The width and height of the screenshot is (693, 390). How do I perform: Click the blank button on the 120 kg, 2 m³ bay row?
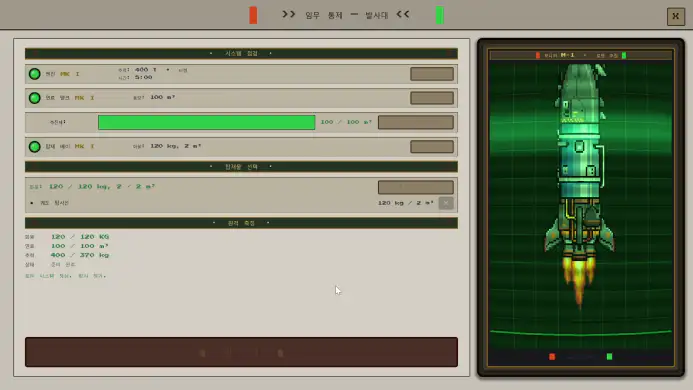click(432, 146)
